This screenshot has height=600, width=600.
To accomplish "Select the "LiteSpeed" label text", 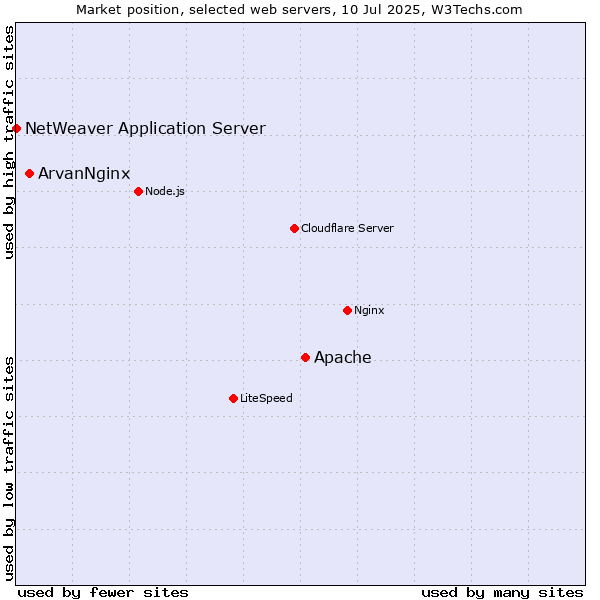I will point(266,398).
